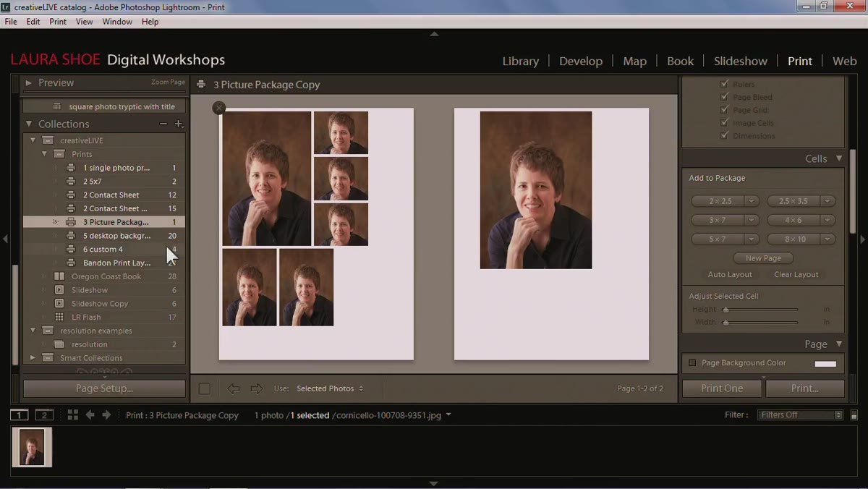The width and height of the screenshot is (868, 489).
Task: Switch to the Library module
Action: point(521,61)
